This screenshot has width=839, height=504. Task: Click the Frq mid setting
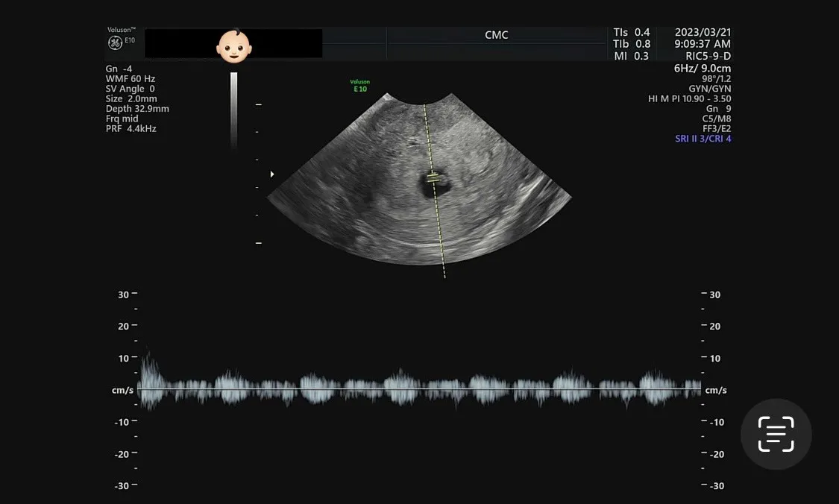122,119
